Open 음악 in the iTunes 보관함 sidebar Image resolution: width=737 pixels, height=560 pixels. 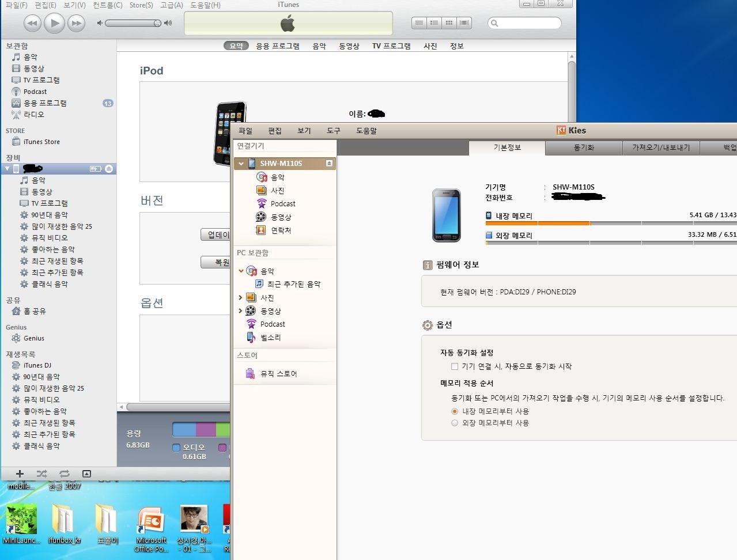tap(30, 57)
